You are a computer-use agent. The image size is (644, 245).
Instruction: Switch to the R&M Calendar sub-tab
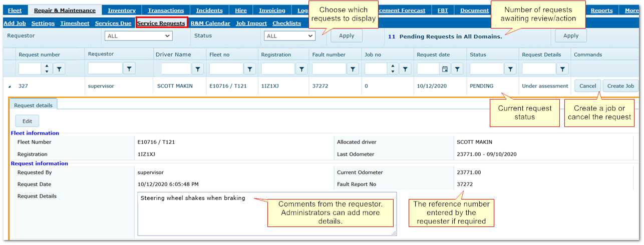click(x=210, y=23)
